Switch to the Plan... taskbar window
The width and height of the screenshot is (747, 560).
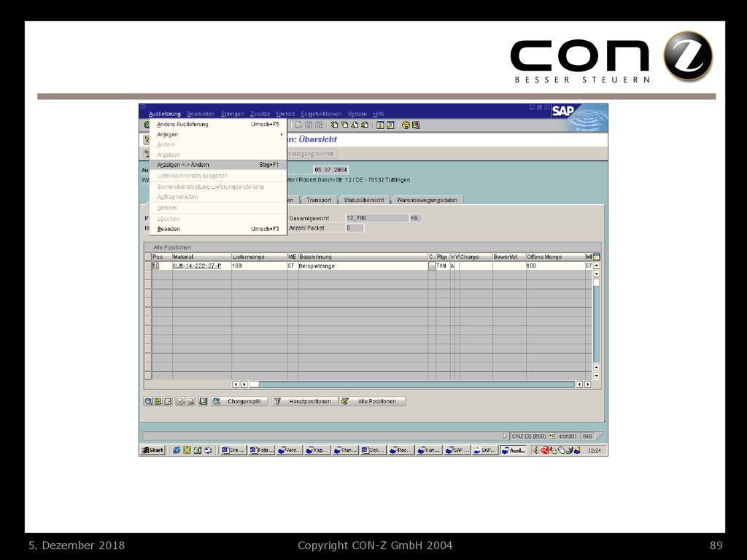[345, 450]
